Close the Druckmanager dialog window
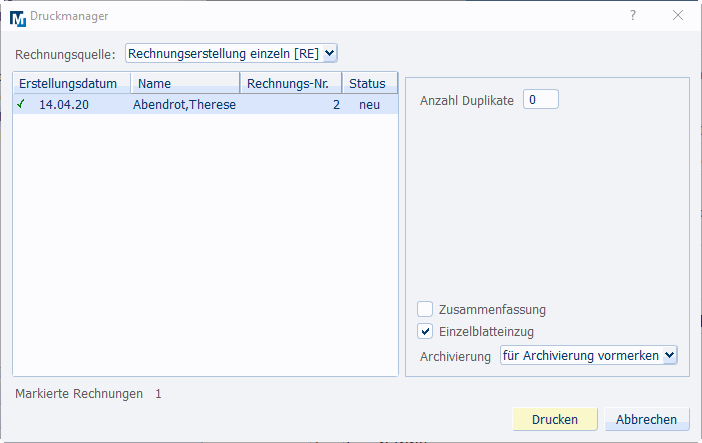Image resolution: width=702 pixels, height=443 pixels. tap(678, 16)
